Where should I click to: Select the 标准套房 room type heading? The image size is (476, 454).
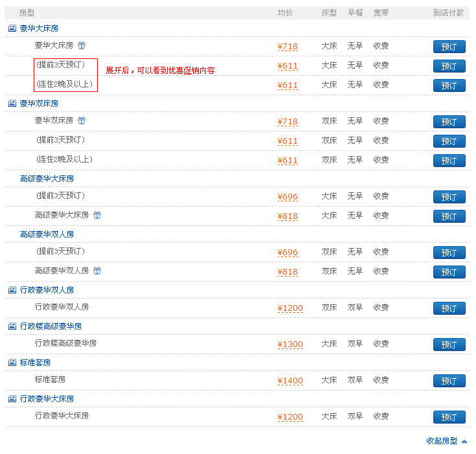35,363
